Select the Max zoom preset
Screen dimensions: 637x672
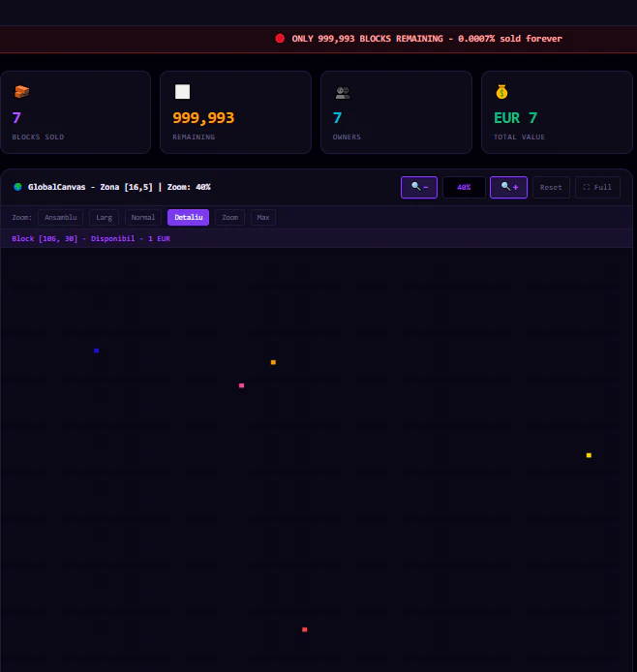[x=263, y=217]
